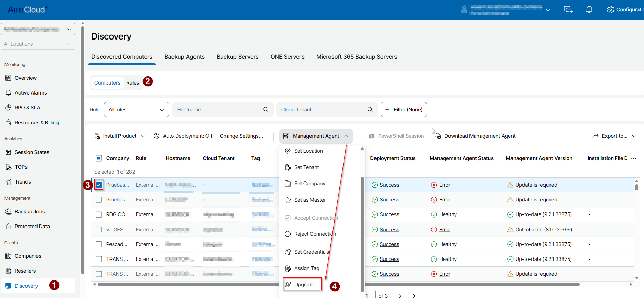Open the notifications bell icon
The image size is (644, 298).
click(589, 10)
